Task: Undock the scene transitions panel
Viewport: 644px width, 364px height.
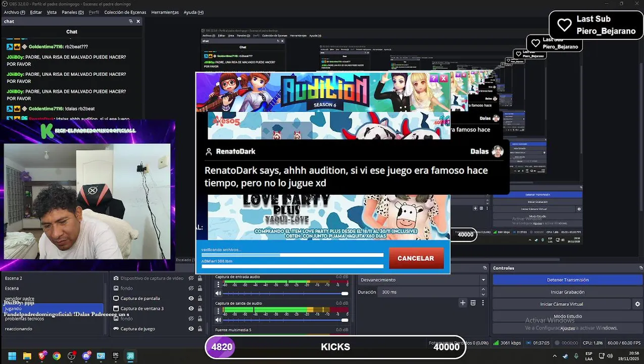Action: 485,268
